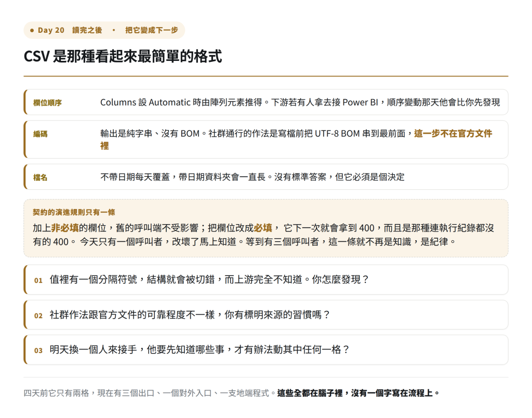The image size is (532, 418).
Task: Click the highlighted word "必填" after "改成"
Action: pos(263,228)
